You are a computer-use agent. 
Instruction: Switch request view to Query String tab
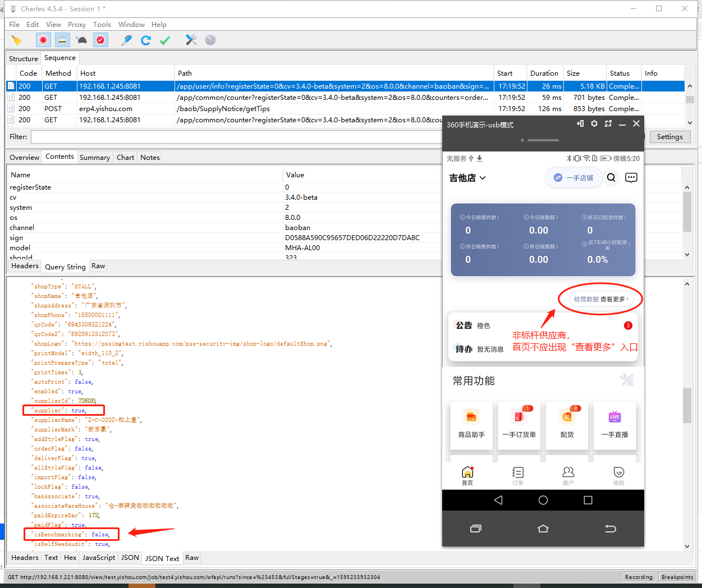65,267
